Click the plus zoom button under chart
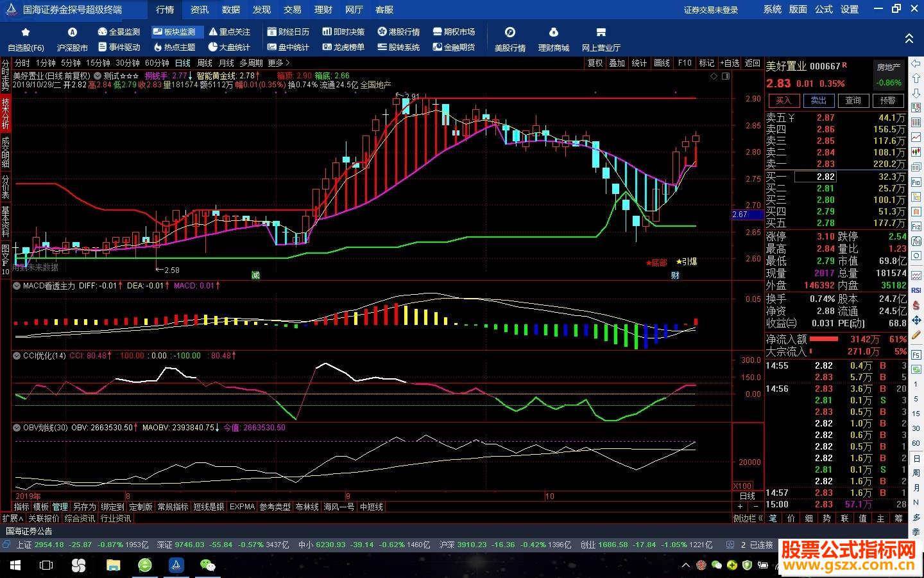This screenshot has width=924, height=578. (740, 507)
